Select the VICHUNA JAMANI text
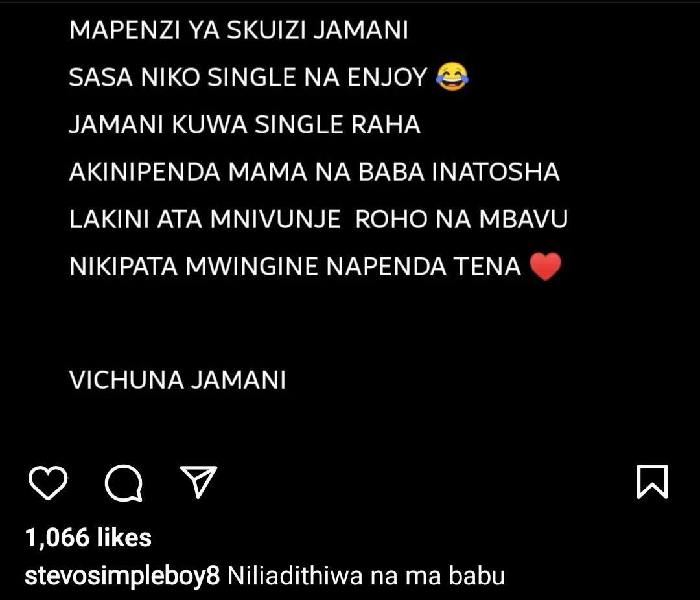Screen dimensions: 700x600 click(x=177, y=380)
